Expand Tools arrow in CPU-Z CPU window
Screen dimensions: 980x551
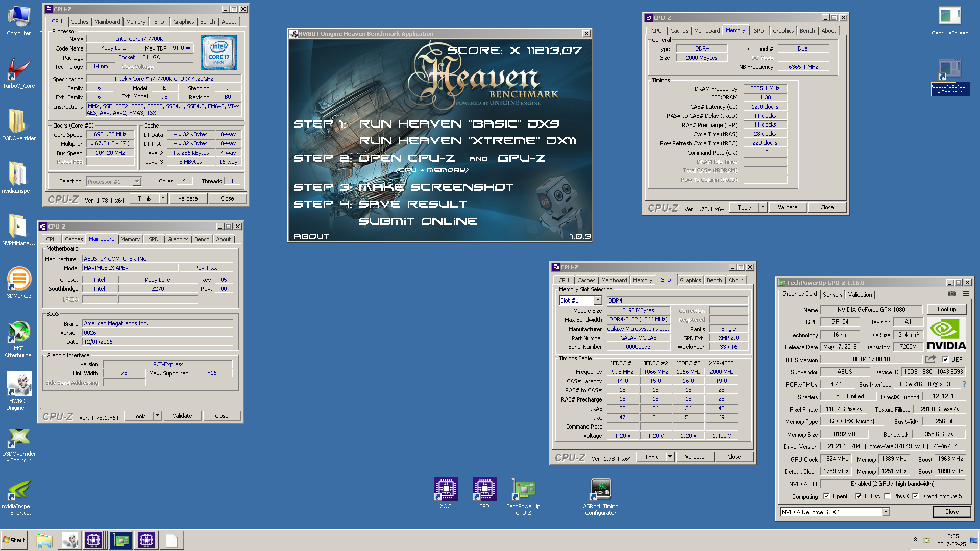pos(163,198)
